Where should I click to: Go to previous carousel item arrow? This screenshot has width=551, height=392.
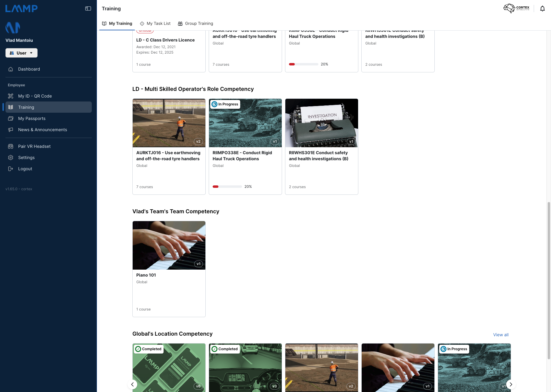tap(132, 384)
